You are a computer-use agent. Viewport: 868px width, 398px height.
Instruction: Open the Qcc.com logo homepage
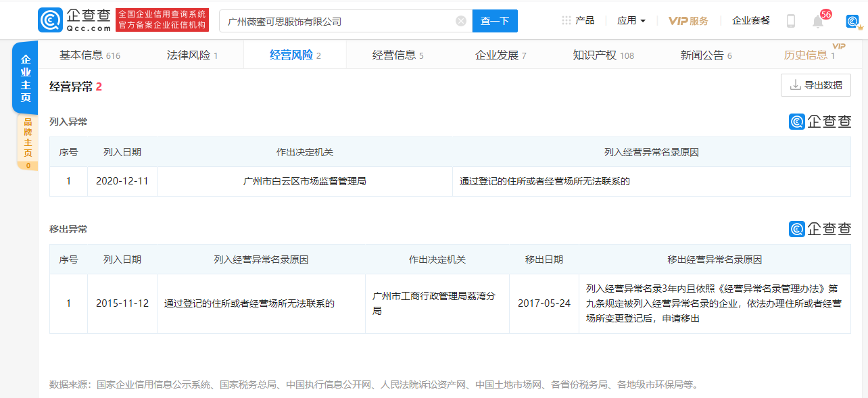tap(74, 20)
